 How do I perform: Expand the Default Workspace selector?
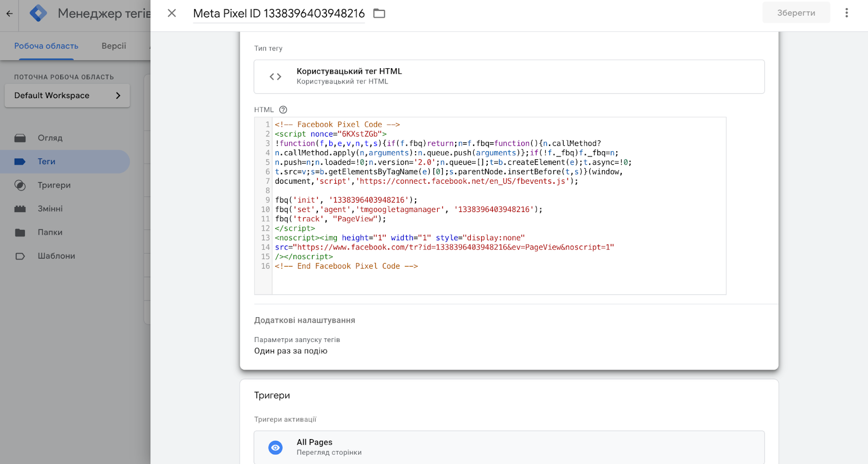coord(67,95)
